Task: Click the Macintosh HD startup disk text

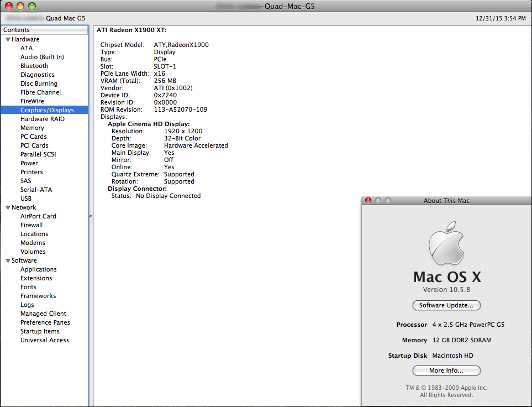Action: [x=452, y=356]
